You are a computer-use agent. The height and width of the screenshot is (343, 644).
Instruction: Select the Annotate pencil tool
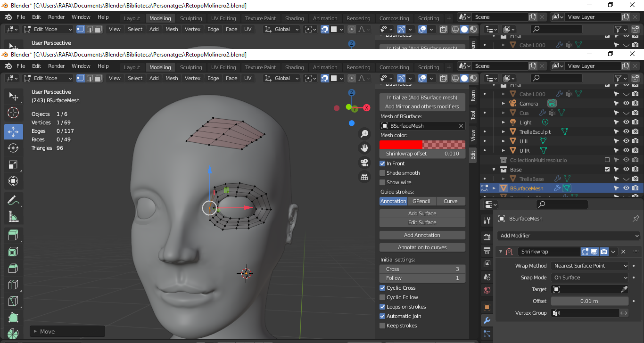[x=13, y=200]
